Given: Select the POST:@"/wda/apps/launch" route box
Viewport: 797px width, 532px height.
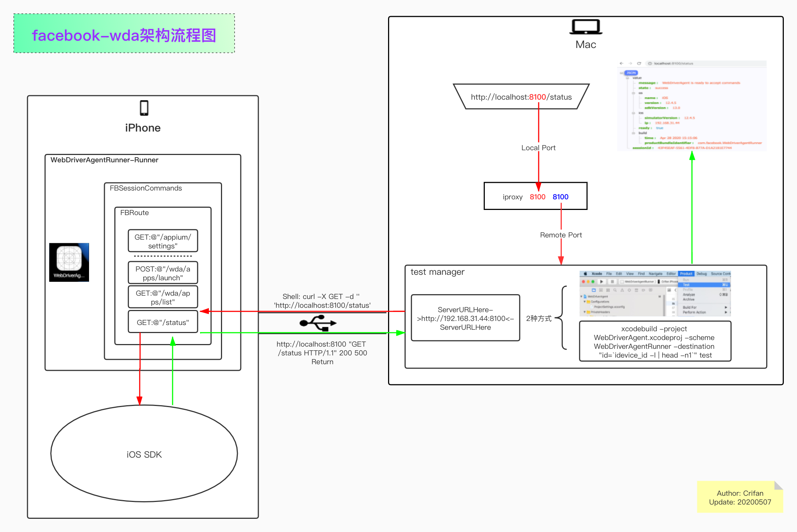Looking at the screenshot, I should [163, 273].
